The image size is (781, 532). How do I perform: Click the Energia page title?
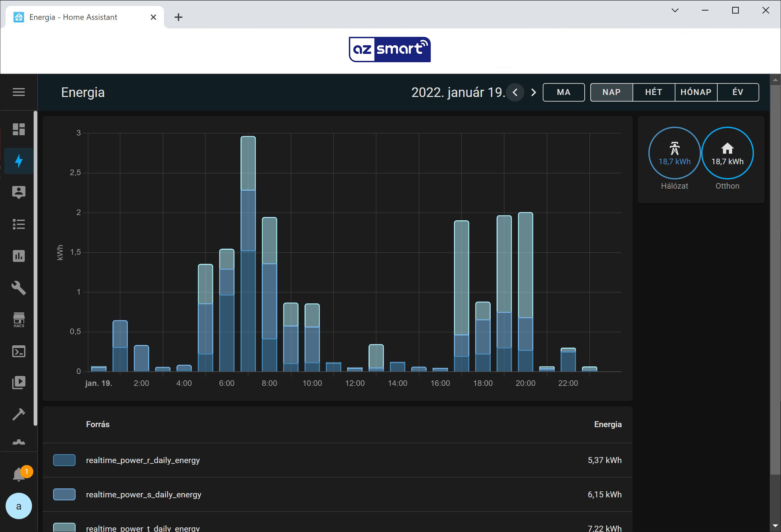(83, 92)
